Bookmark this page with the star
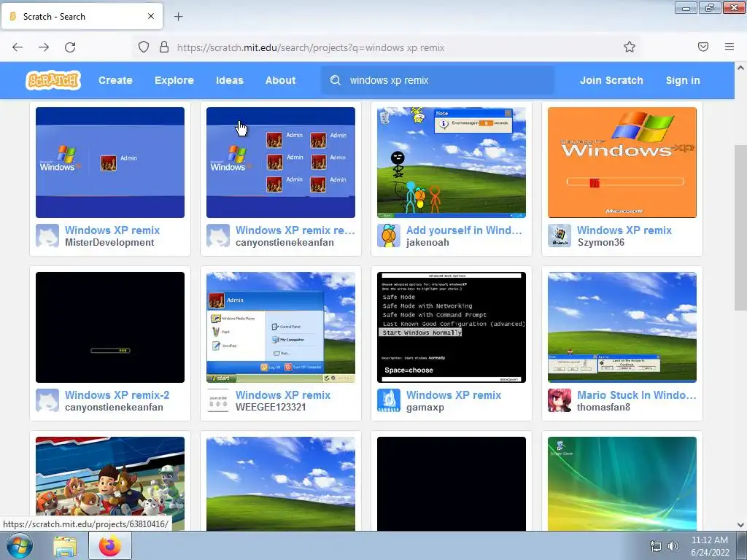The image size is (747, 560). [x=630, y=47]
